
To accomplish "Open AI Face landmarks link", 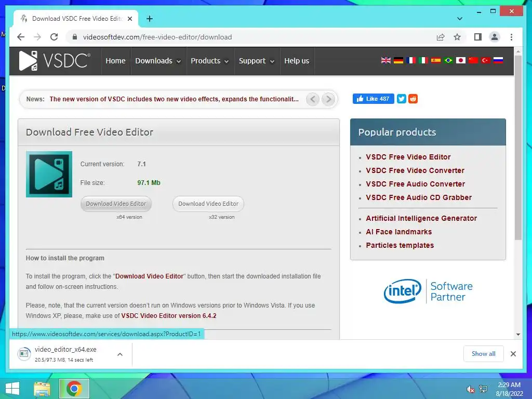I will click(x=398, y=232).
